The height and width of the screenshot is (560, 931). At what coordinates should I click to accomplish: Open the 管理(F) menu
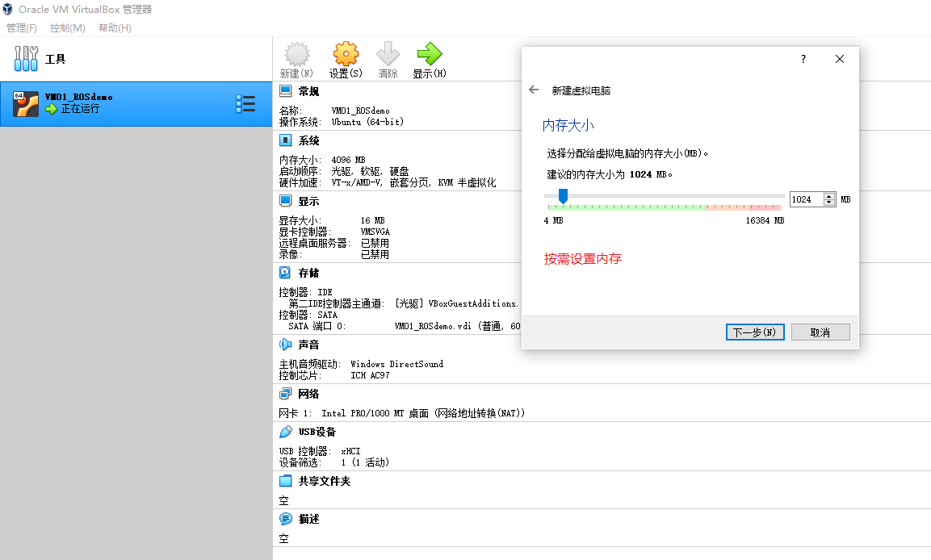point(22,28)
